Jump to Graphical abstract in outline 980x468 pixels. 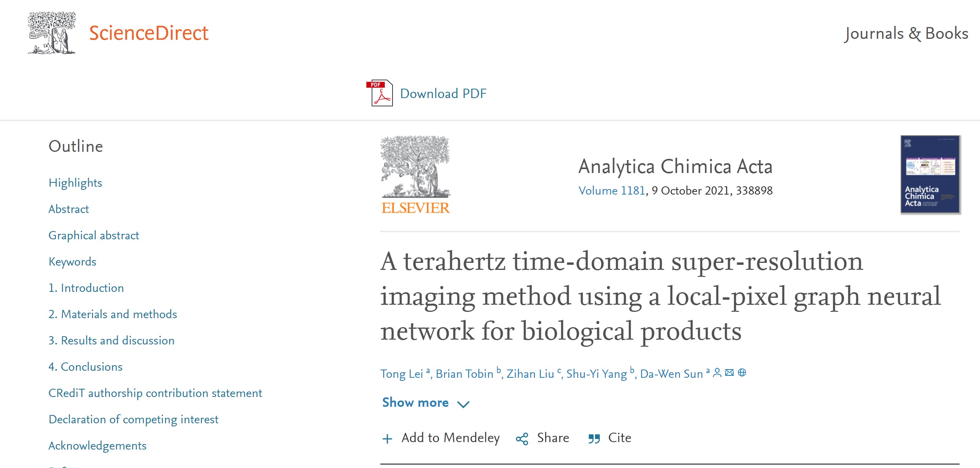[94, 235]
